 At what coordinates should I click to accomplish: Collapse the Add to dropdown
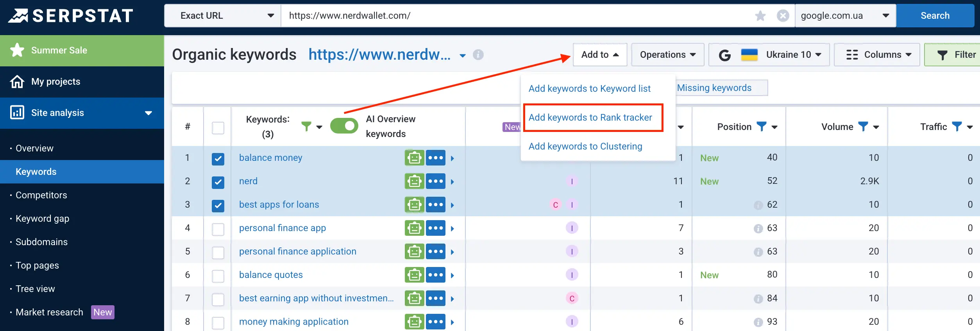pos(600,55)
